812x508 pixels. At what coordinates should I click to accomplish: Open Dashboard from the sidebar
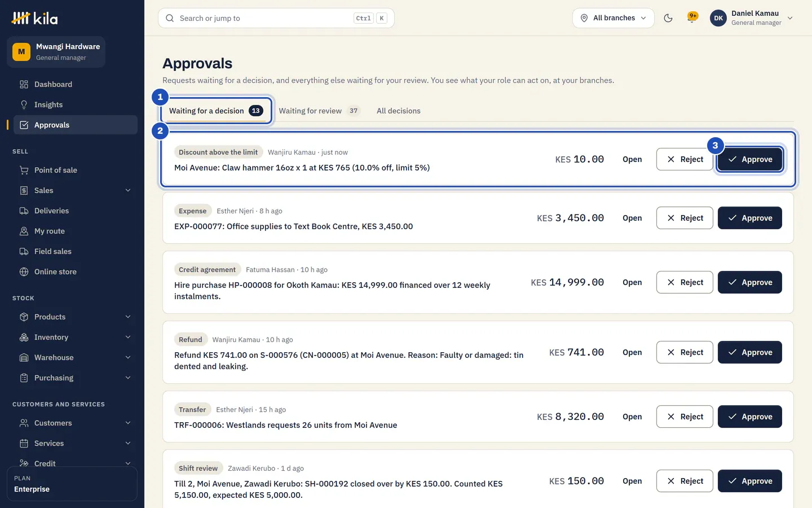point(72,84)
